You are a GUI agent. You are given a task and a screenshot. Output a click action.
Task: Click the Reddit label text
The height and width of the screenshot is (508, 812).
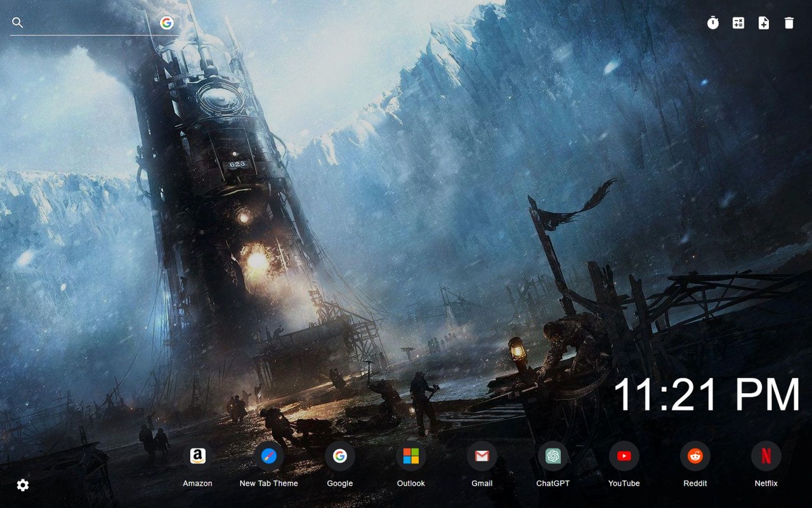pyautogui.click(x=695, y=483)
